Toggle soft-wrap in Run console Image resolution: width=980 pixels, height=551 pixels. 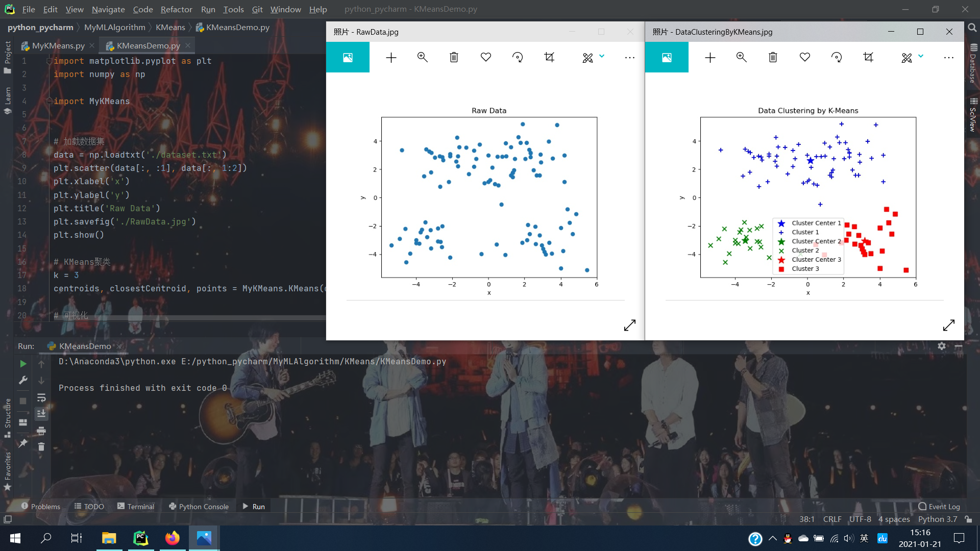tap(41, 397)
